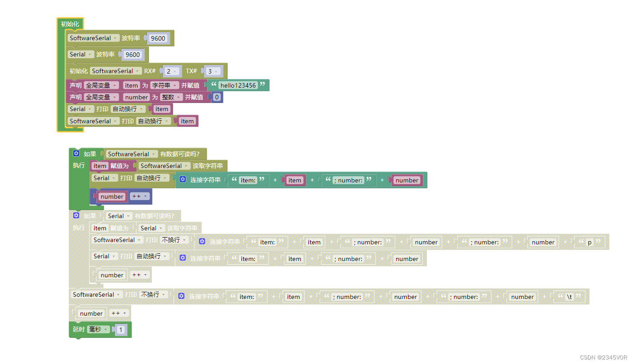The width and height of the screenshot is (634, 364).
Task: Edit the hello123456 string value
Action: click(238, 85)
